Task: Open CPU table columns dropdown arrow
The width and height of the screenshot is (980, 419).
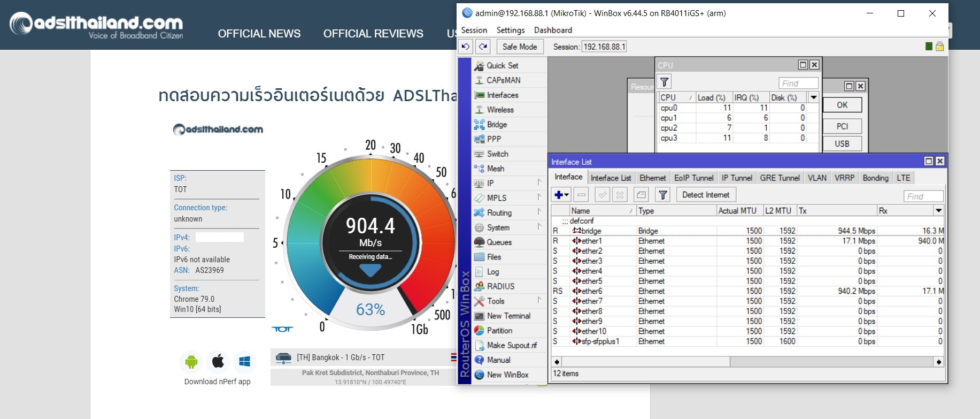Action: (x=814, y=97)
